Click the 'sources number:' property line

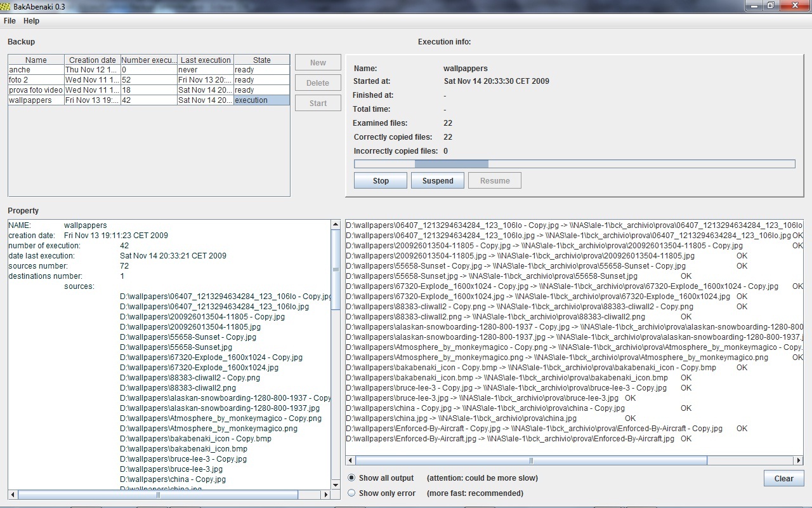click(x=69, y=266)
